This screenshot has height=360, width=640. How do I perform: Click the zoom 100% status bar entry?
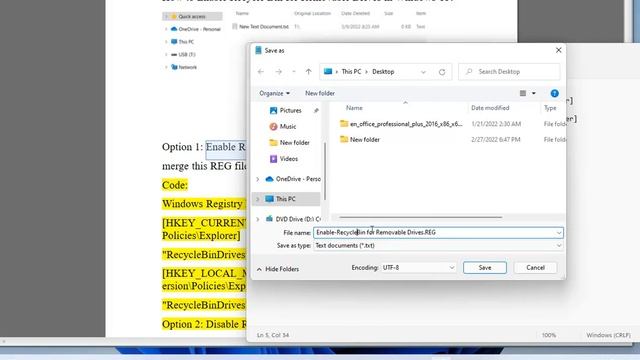[549, 335]
